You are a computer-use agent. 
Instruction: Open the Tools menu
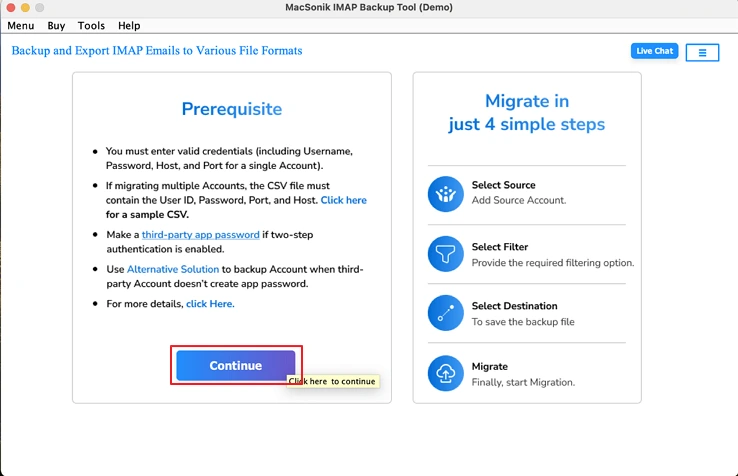tap(91, 25)
